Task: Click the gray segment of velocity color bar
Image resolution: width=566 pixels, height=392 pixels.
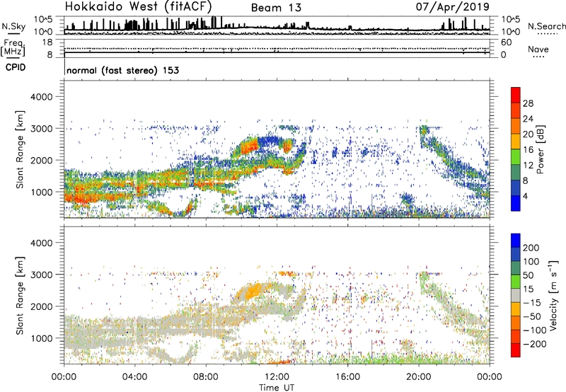Action: click(516, 296)
